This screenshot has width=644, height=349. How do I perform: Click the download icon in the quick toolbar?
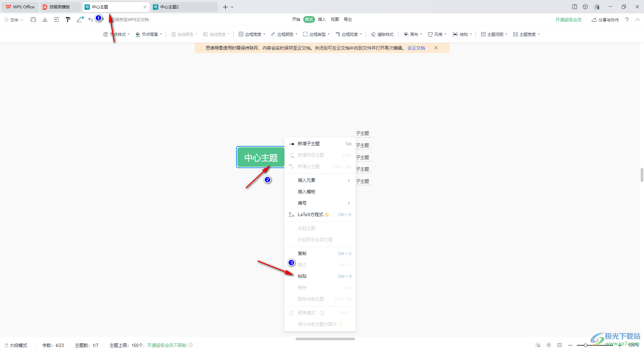[x=45, y=19]
